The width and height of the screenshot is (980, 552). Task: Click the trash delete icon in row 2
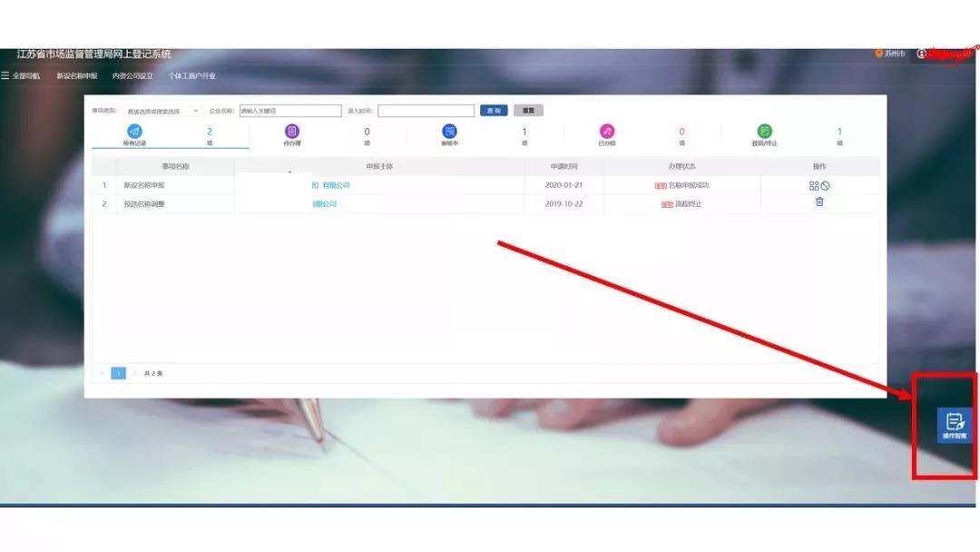(x=819, y=202)
